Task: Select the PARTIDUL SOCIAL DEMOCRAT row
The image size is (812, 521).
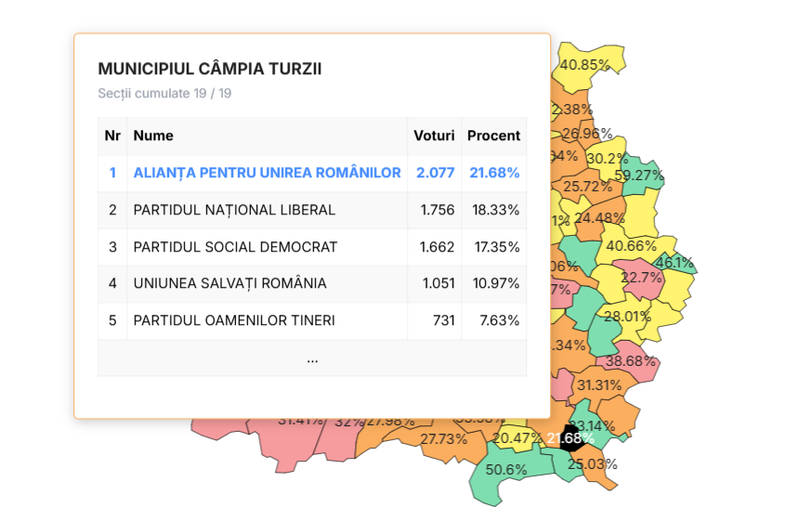Action: point(235,247)
